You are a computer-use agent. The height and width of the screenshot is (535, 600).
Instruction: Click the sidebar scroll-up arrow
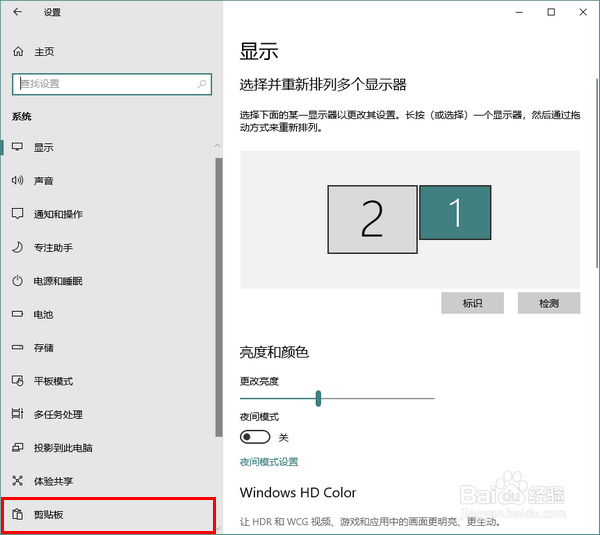[x=217, y=145]
